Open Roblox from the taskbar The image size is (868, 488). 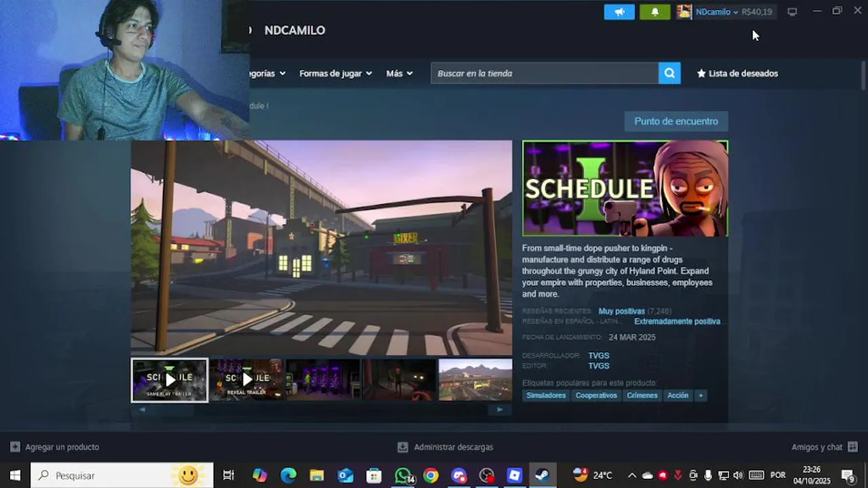tap(515, 475)
